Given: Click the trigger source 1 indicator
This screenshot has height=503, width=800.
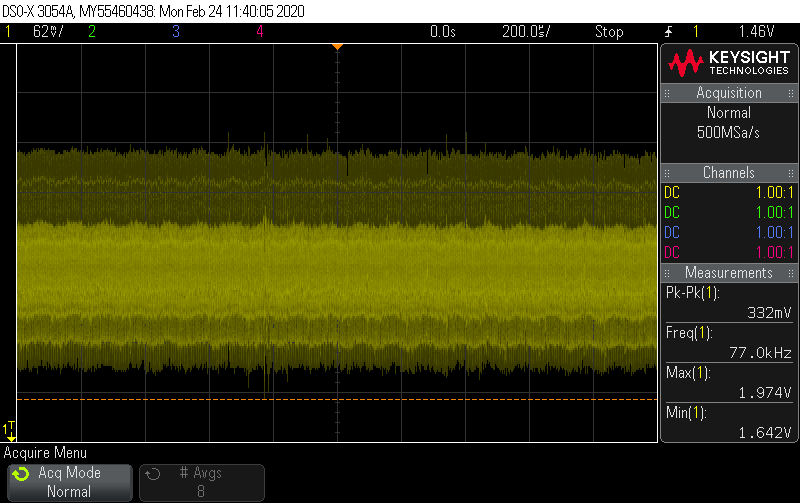Looking at the screenshot, I should (x=696, y=32).
